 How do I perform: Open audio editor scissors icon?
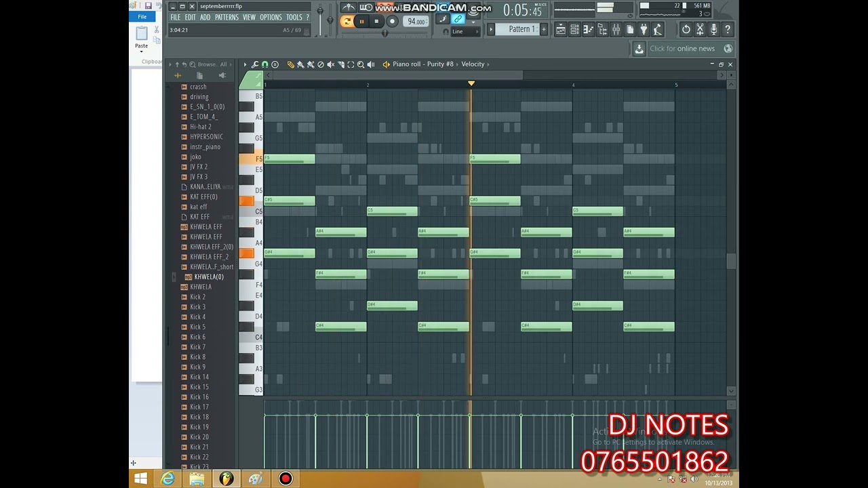[x=700, y=30]
